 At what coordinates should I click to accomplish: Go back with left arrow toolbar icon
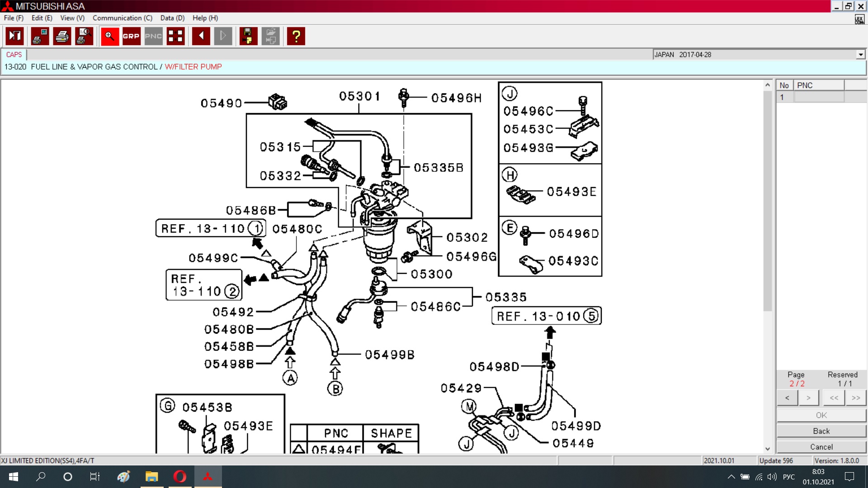click(201, 36)
